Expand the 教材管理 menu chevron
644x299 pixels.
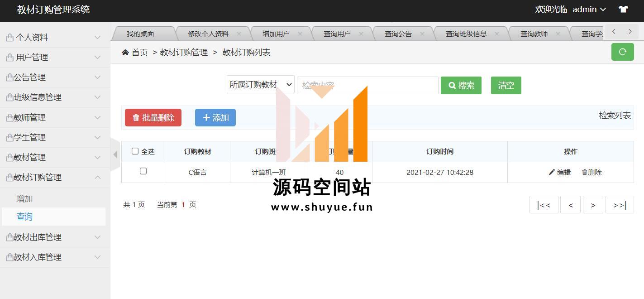tap(97, 158)
